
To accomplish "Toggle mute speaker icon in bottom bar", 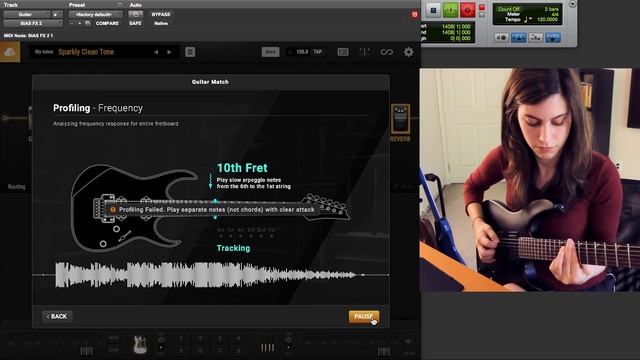I will [x=408, y=341].
